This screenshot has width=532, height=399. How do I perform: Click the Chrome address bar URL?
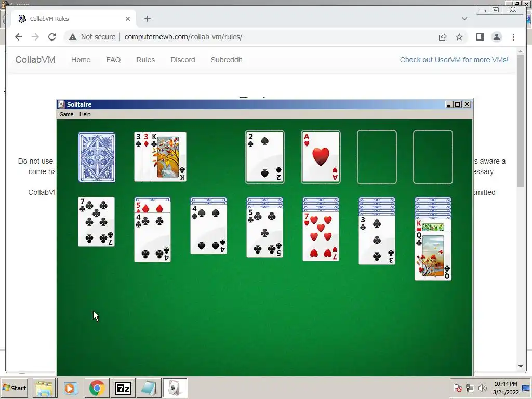click(183, 37)
